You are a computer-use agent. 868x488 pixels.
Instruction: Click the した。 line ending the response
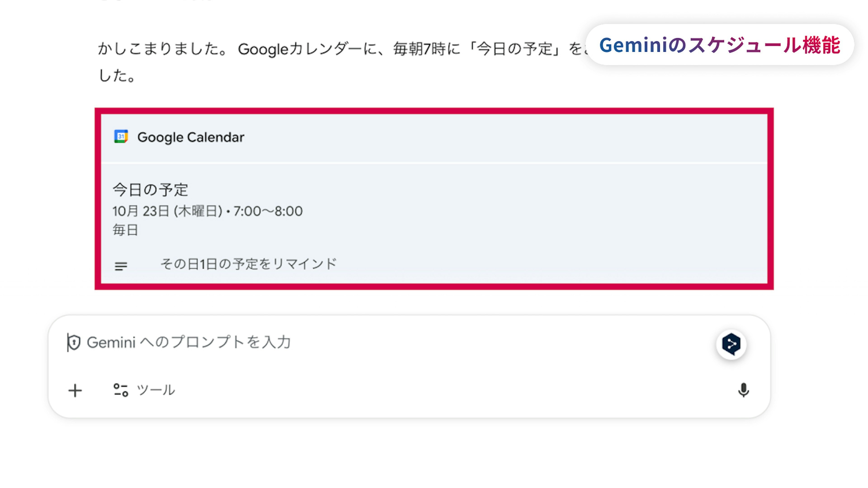[x=117, y=76]
